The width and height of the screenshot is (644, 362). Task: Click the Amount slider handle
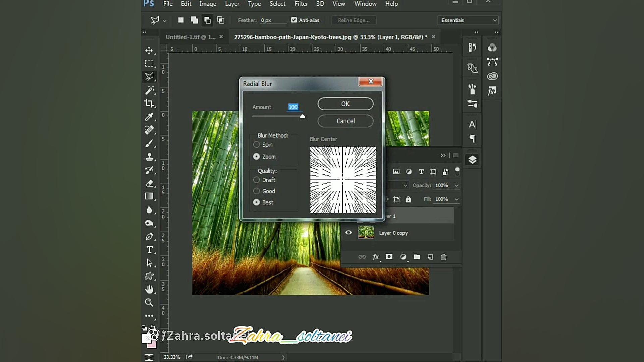click(303, 116)
